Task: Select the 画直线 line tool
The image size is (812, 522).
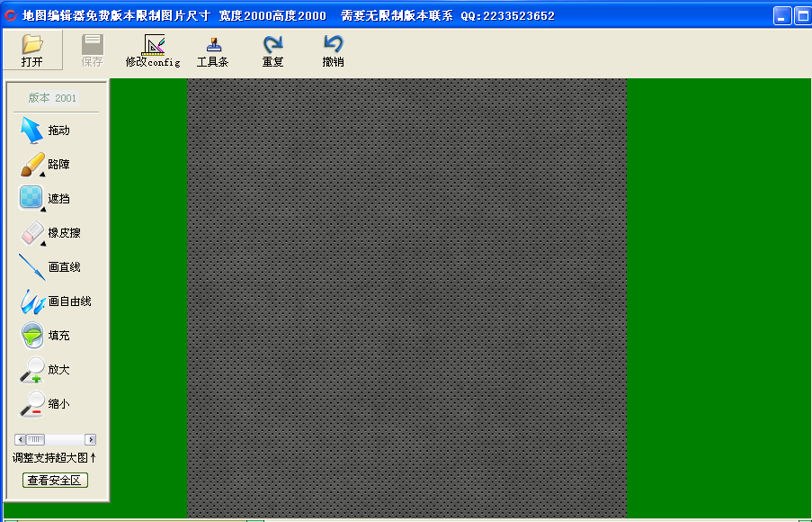Action: pos(50,267)
